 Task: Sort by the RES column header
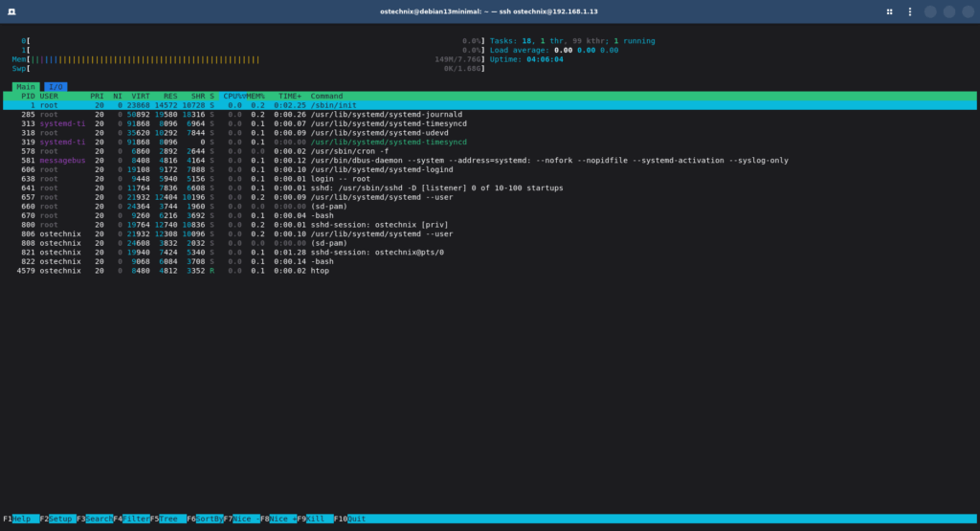click(170, 97)
